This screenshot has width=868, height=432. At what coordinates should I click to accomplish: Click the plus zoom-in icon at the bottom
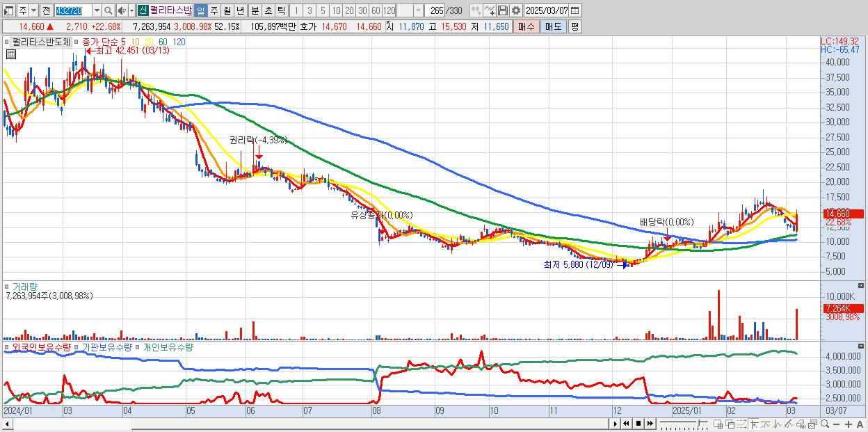pos(849,424)
